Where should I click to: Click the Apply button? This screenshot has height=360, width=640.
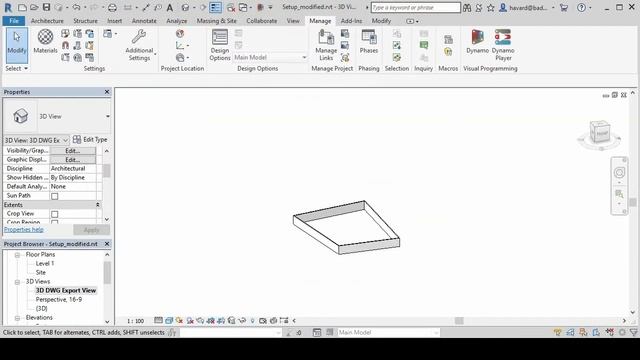[91, 230]
